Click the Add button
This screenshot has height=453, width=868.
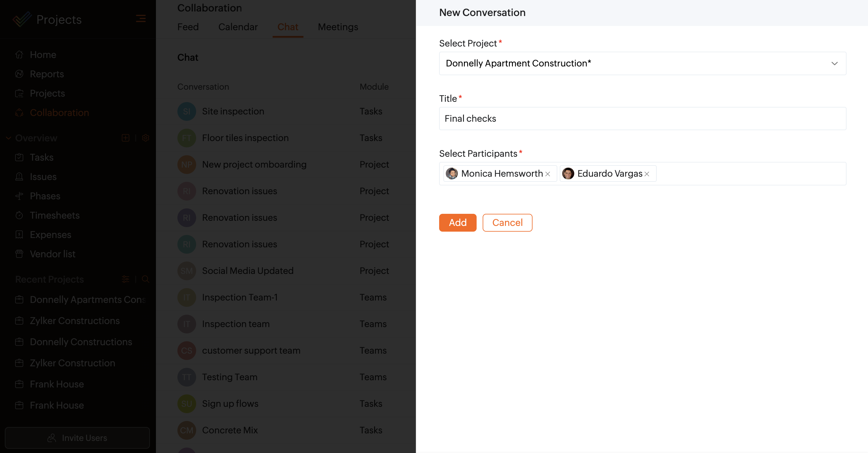pyautogui.click(x=457, y=223)
